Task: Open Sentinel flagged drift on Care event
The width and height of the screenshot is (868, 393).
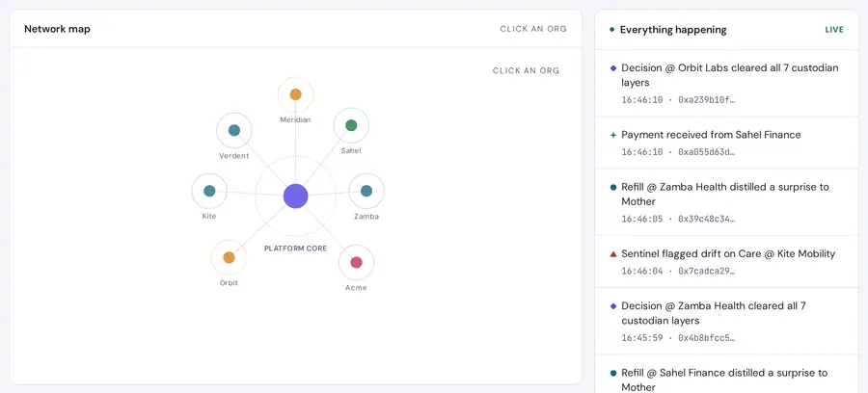Action: [727, 262]
